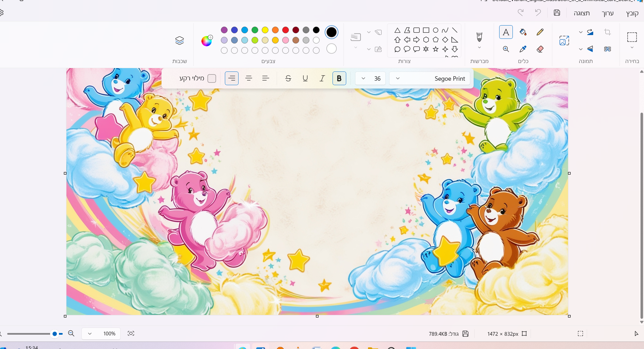Expand the Flip options chevron
This screenshot has width=644, height=349.
(x=581, y=49)
